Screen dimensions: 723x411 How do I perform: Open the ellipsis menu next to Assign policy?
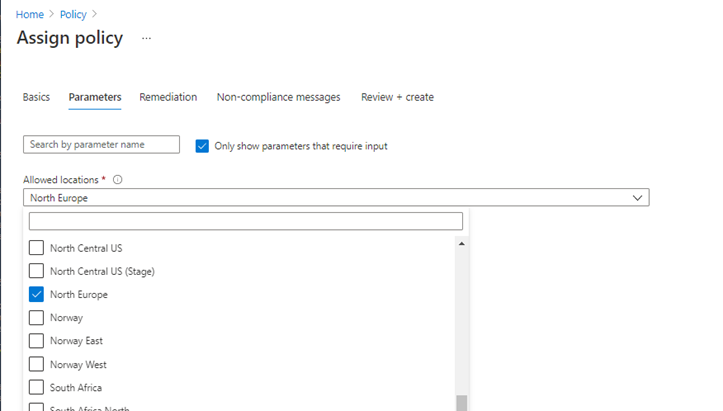146,38
